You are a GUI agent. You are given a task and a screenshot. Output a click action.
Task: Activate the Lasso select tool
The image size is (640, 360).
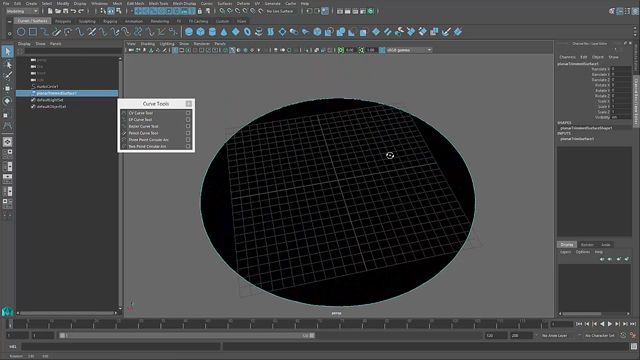click(x=7, y=64)
